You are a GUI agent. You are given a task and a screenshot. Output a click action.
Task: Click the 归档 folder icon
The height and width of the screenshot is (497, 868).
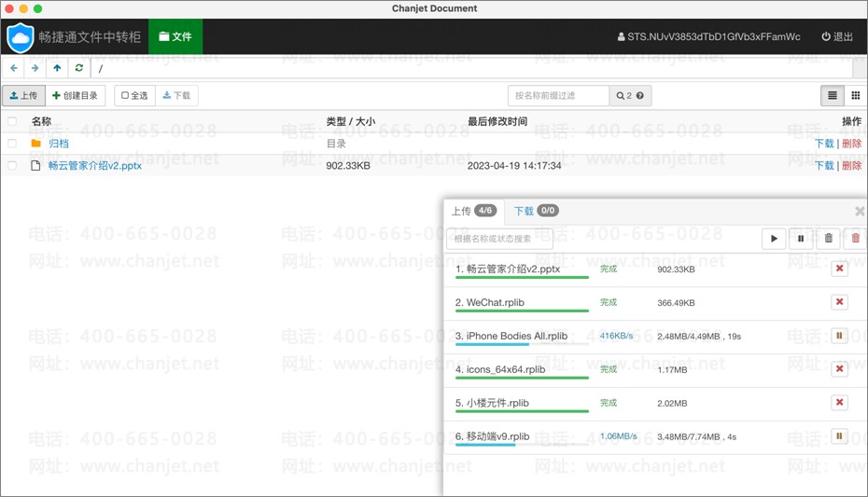coord(36,144)
